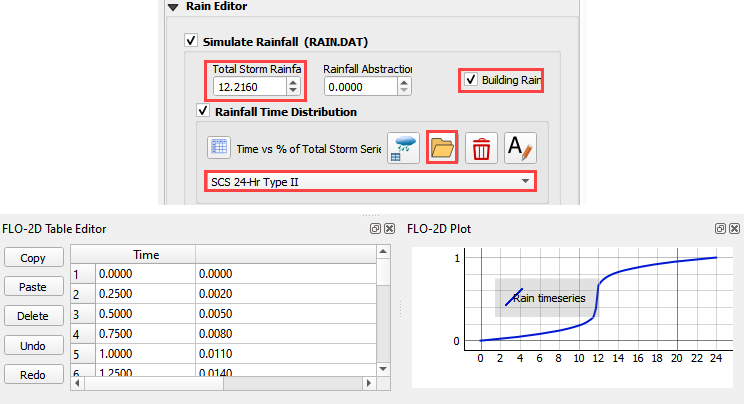Open rainfall distribution file with folder icon
The image size is (744, 404).
coord(441,148)
